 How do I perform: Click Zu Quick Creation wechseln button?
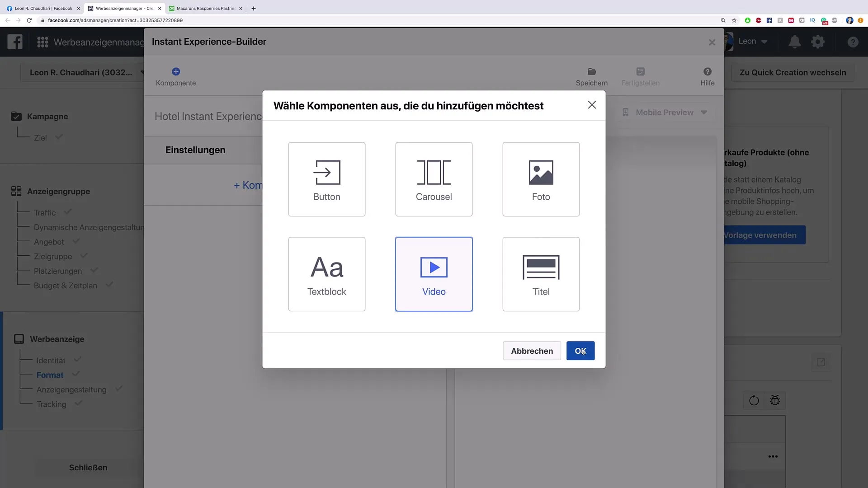[x=793, y=72]
